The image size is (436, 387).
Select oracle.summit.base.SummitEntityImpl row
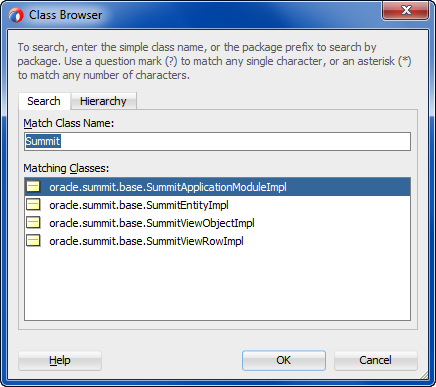pos(217,205)
